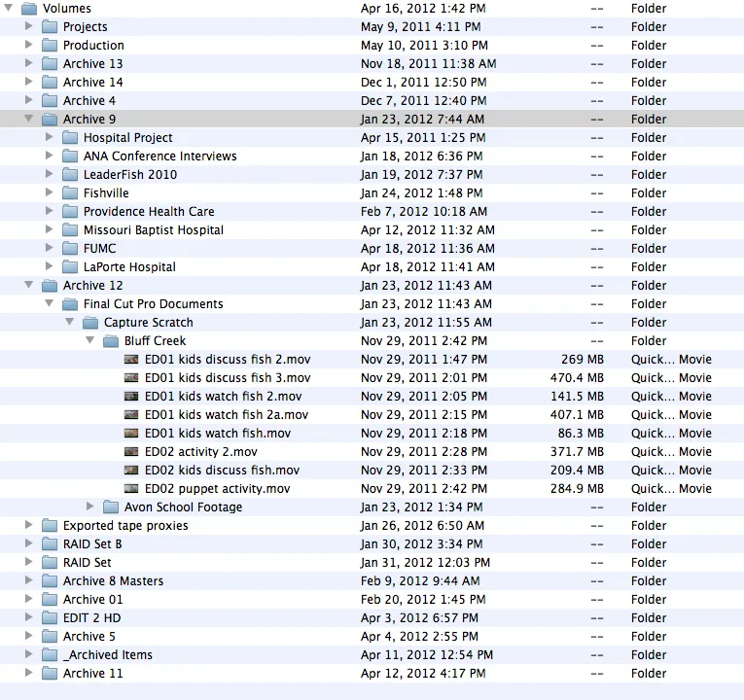The height and width of the screenshot is (700, 744).
Task: Click the RAID Set B folder icon
Action: [50, 544]
